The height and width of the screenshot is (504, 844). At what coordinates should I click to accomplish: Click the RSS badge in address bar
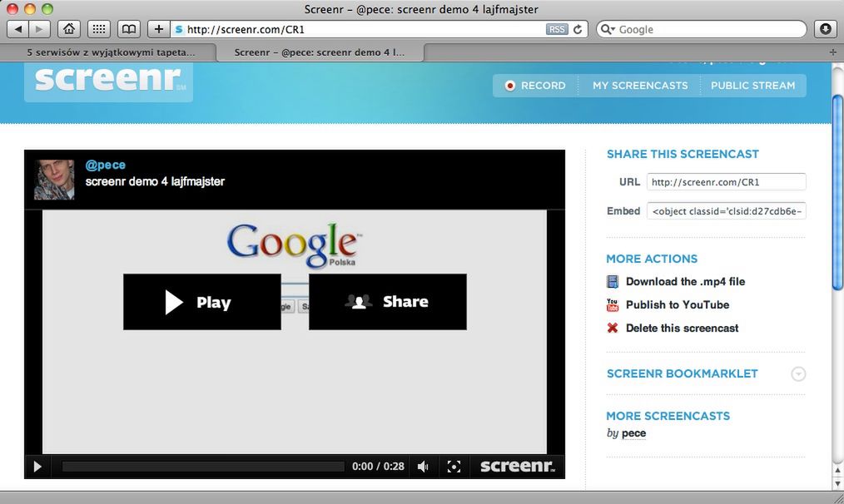(x=557, y=29)
